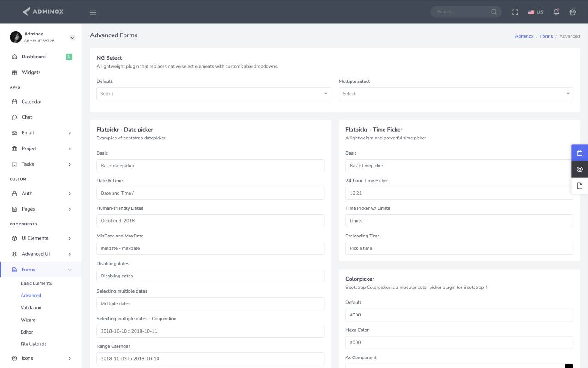The image size is (588, 368).
Task: Expand the UI Elements submenu chevron
Action: 70,238
